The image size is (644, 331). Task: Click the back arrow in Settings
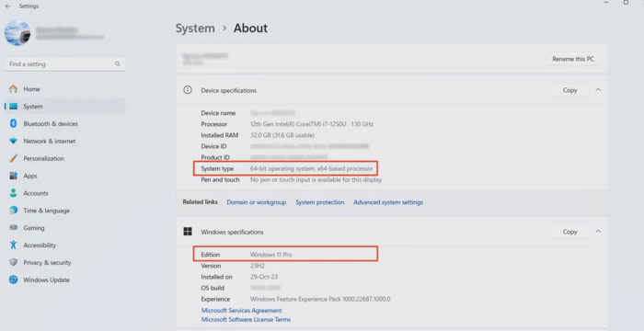point(7,6)
